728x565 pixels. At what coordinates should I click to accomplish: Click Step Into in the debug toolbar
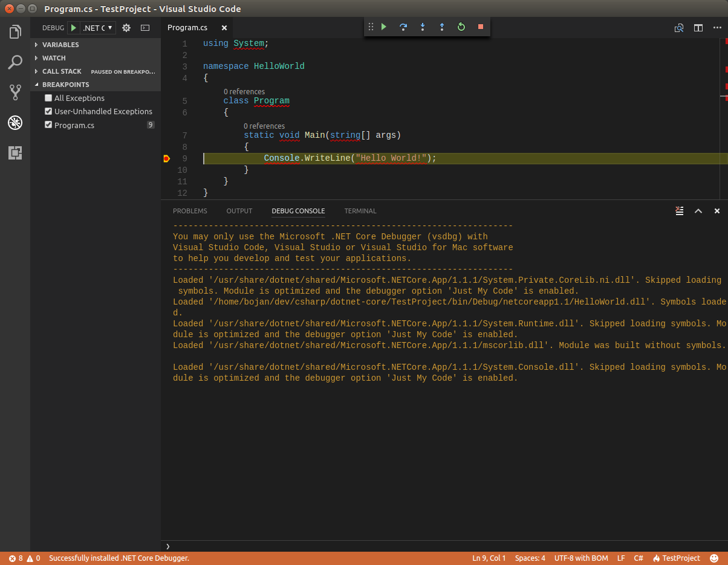click(423, 27)
